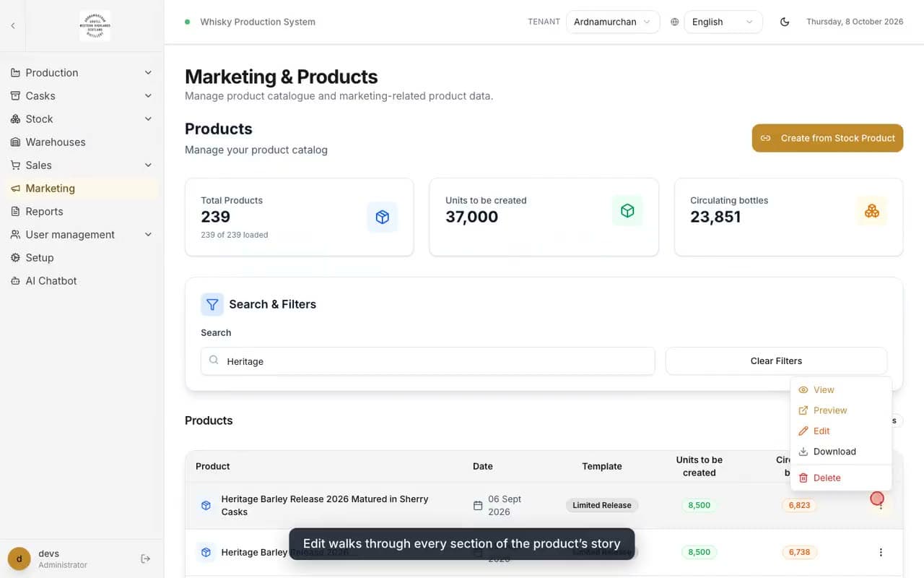This screenshot has height=578, width=924.
Task: Click the search magnifier icon
Action: (x=214, y=360)
